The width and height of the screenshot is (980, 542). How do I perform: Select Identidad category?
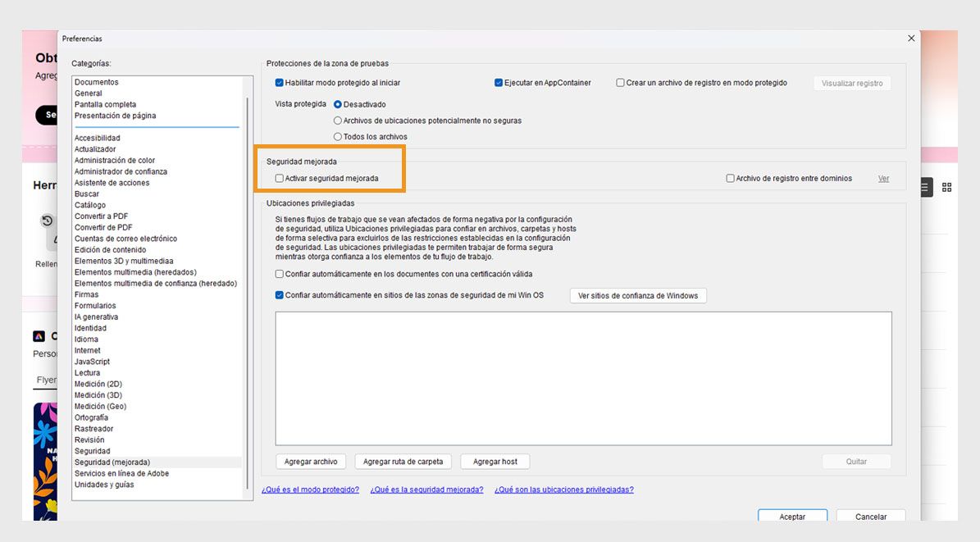tap(90, 328)
